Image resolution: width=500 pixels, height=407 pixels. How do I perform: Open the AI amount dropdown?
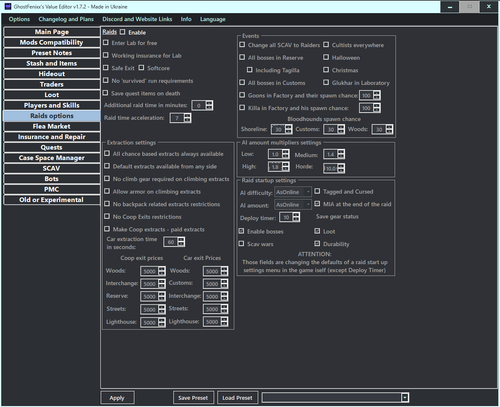pos(293,205)
